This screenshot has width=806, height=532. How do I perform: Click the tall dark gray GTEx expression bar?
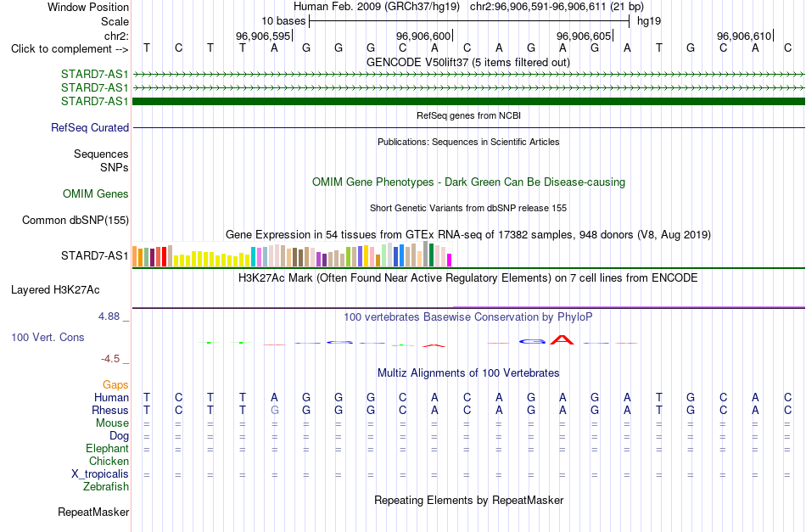[425, 254]
